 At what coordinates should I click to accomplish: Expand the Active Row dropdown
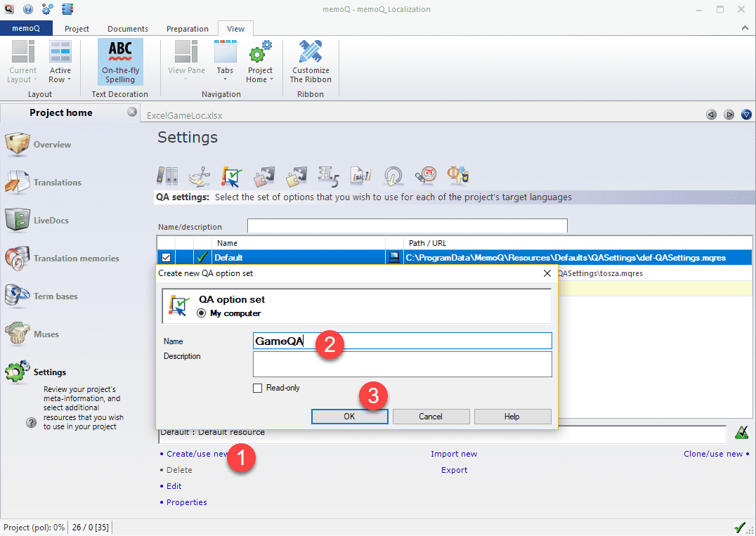click(x=60, y=63)
